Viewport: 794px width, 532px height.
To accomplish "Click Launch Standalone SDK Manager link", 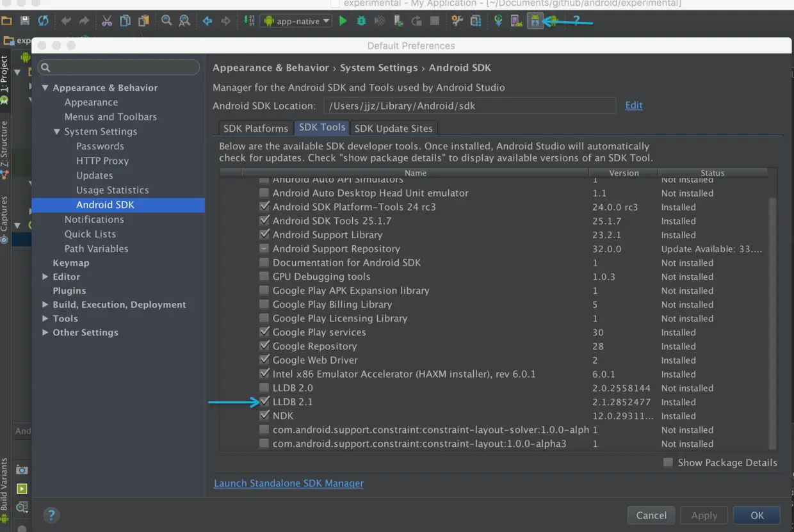I will [x=289, y=483].
